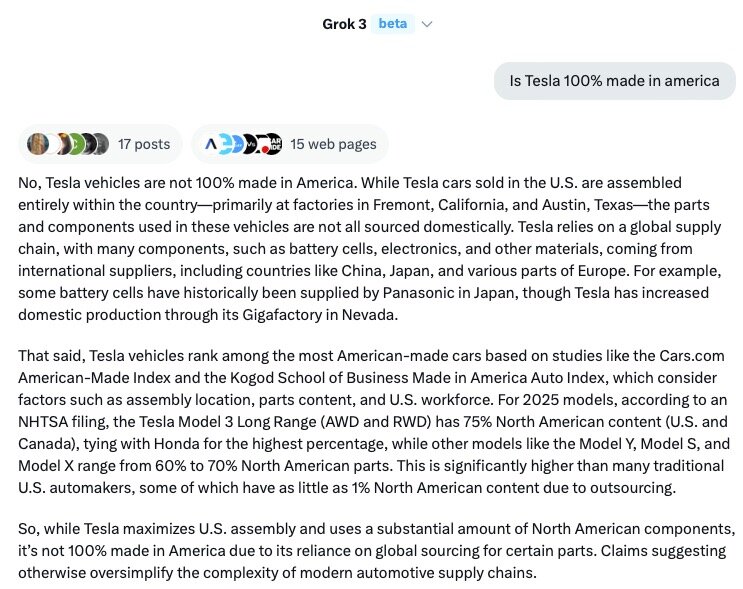Viewport: 743px width, 589px height.
Task: Open the Grok 3 model dropdown chevron
Action: click(427, 24)
